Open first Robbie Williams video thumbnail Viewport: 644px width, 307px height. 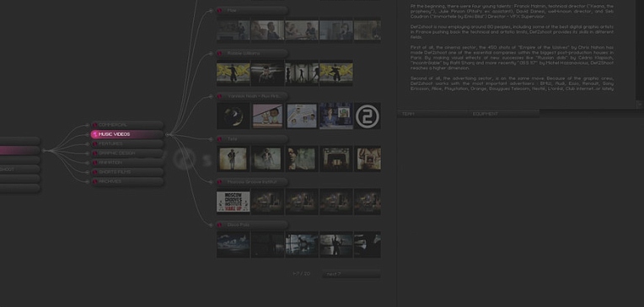click(233, 73)
